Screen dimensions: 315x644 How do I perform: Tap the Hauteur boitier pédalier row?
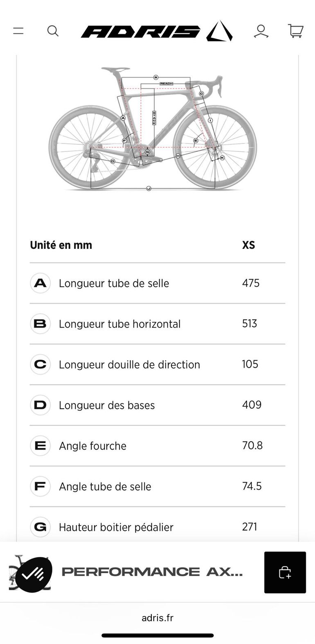tap(157, 527)
